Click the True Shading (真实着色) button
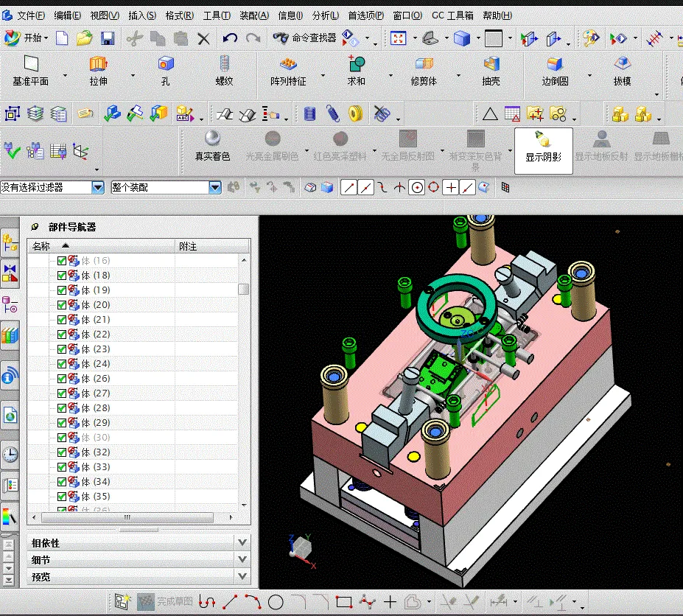 pyautogui.click(x=212, y=147)
